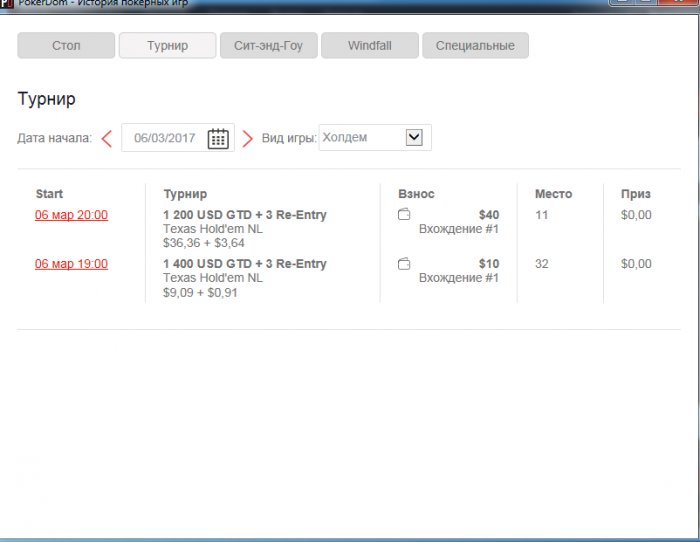The width and height of the screenshot is (700, 542).
Task: Open the 06 мар 19:00 tournament link
Action: point(71,264)
